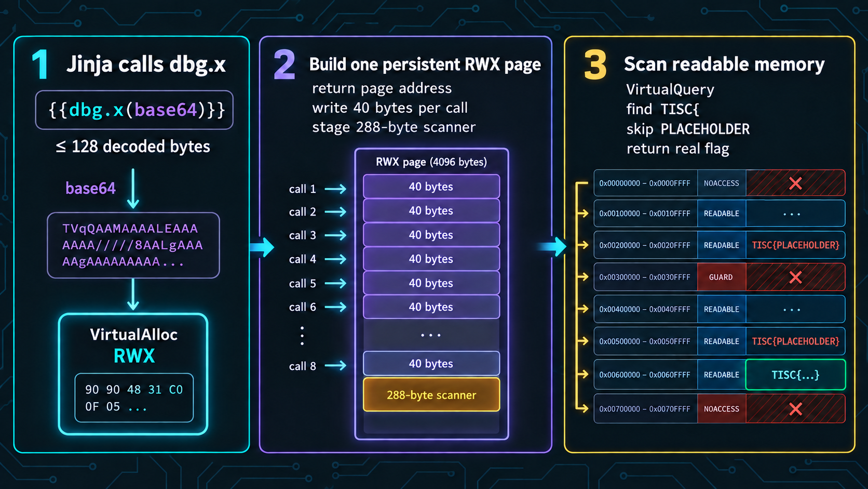Click the READABLE tag in the 0x00200000 row
Image resolution: width=868 pixels, height=489 pixels.
pos(722,245)
